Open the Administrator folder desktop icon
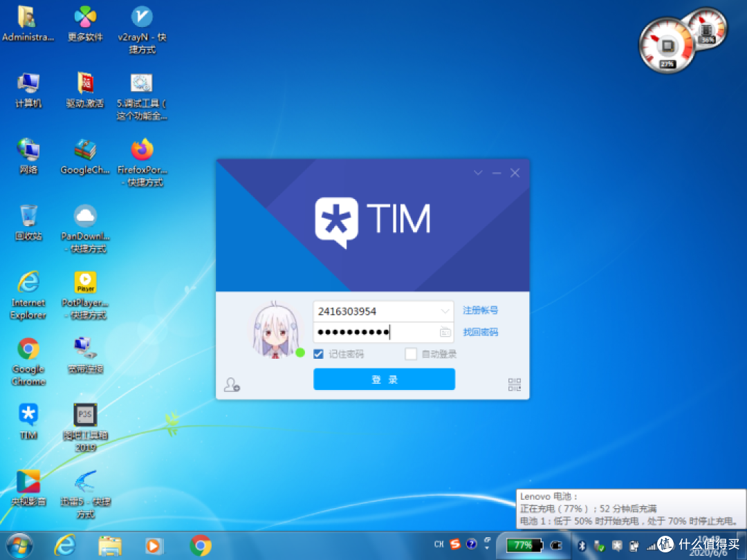 28,24
